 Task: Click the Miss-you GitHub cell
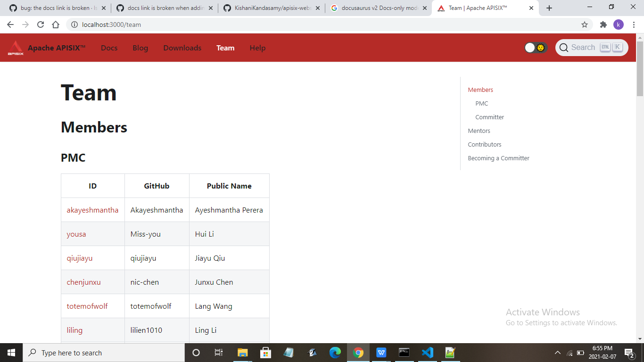click(157, 234)
